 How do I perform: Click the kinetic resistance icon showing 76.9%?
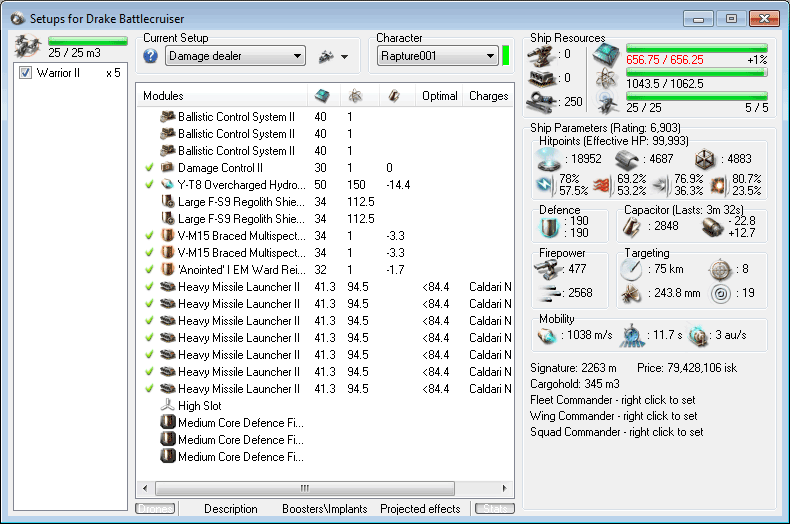click(x=661, y=185)
